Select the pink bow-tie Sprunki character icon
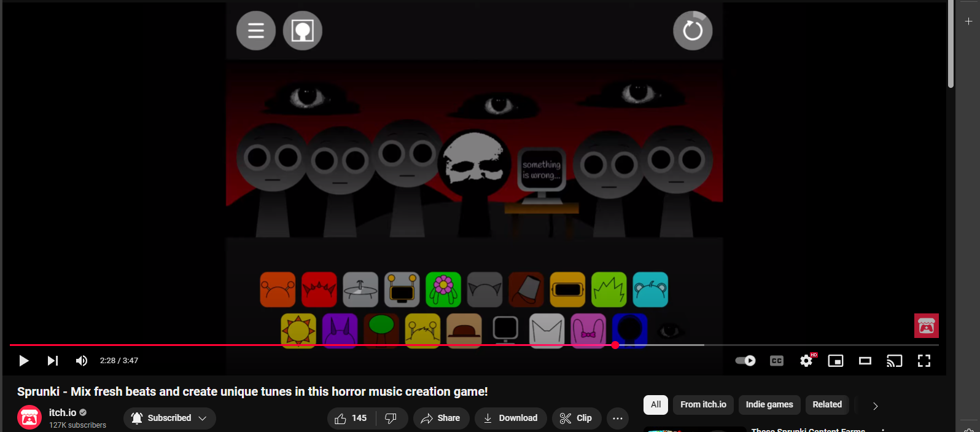This screenshot has height=432, width=980. (588, 331)
